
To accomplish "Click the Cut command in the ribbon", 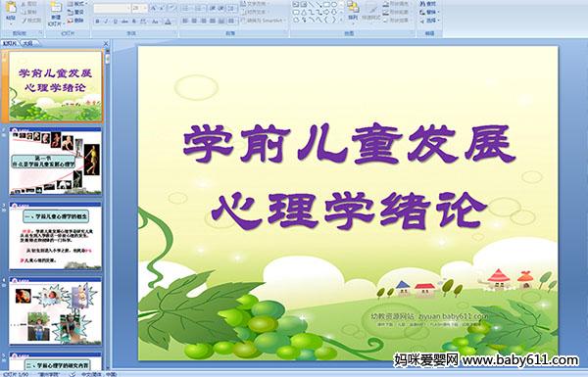I will click(29, 4).
